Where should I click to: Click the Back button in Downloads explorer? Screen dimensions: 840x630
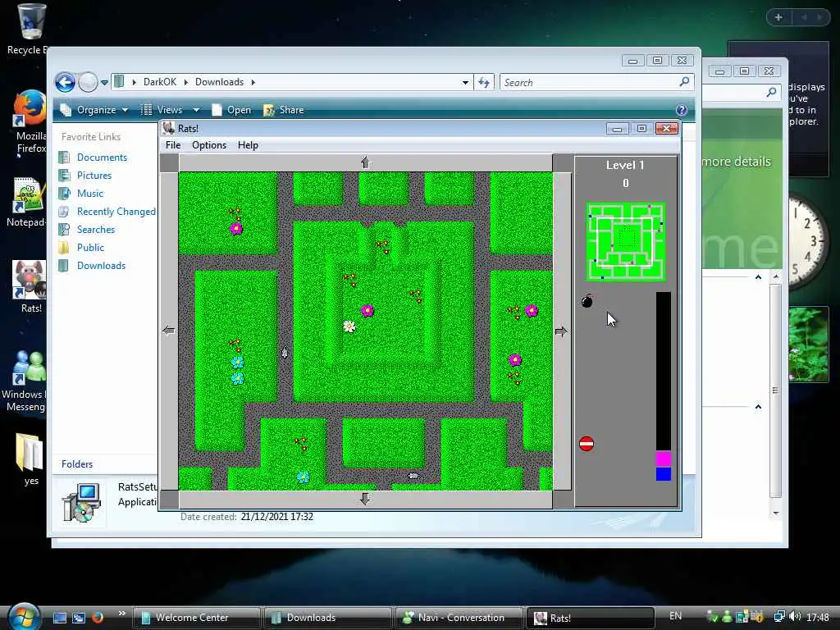(x=66, y=83)
